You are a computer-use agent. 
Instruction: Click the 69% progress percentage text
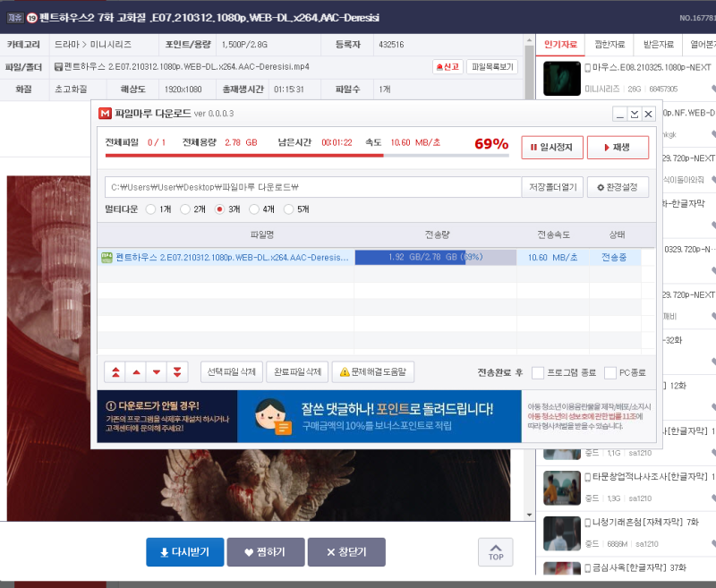coord(491,144)
